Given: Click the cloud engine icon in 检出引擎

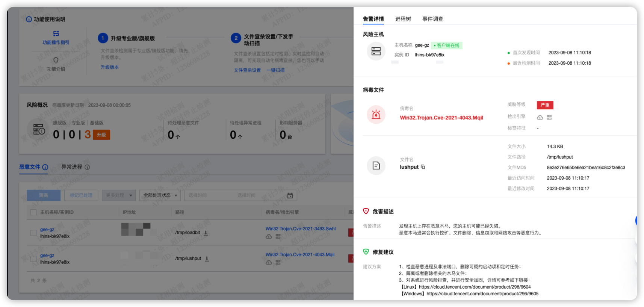Looking at the screenshot, I should point(540,118).
